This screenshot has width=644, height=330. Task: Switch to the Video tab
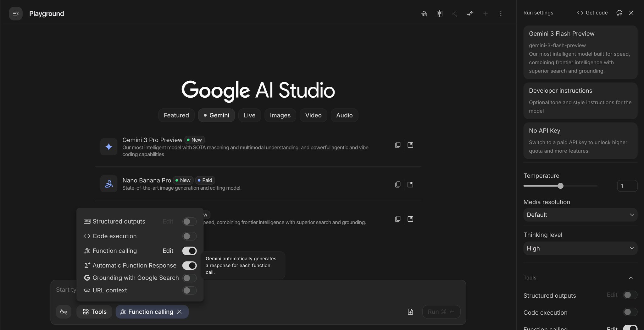point(313,115)
